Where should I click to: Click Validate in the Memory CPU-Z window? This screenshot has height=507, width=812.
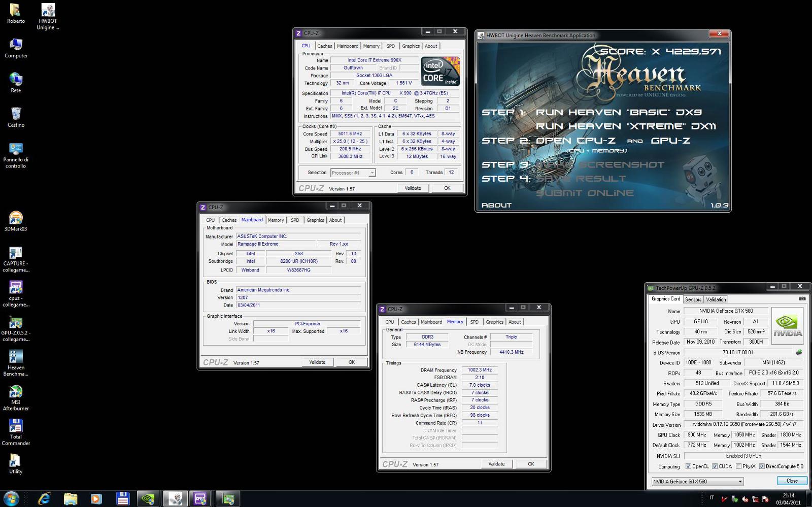pos(496,464)
